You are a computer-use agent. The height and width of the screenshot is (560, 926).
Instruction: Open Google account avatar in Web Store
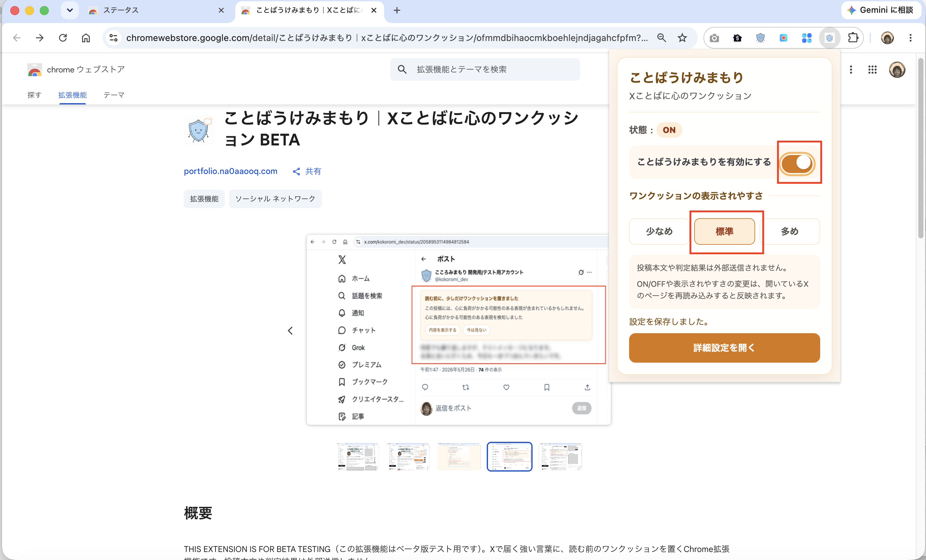pos(897,70)
